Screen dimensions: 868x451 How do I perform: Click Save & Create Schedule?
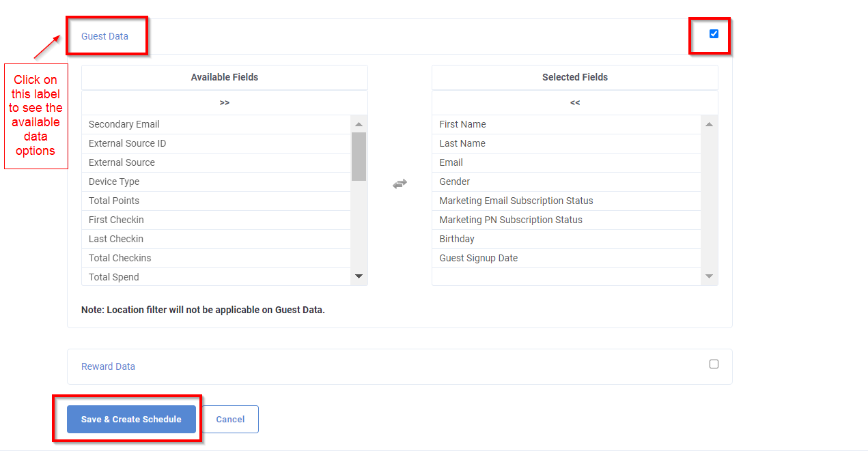tap(130, 419)
